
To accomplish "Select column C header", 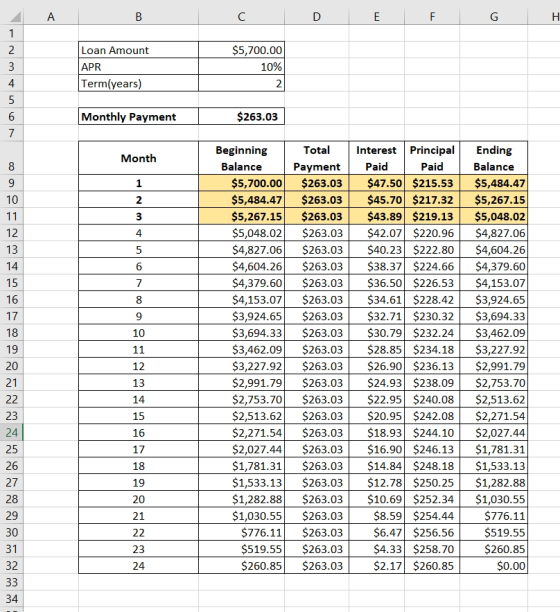I will tap(241, 17).
